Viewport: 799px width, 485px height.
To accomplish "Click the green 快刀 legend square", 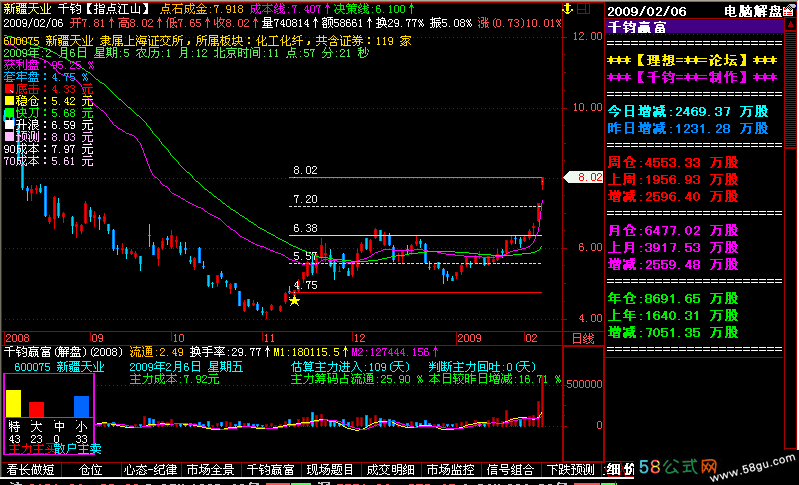I will 9,113.
